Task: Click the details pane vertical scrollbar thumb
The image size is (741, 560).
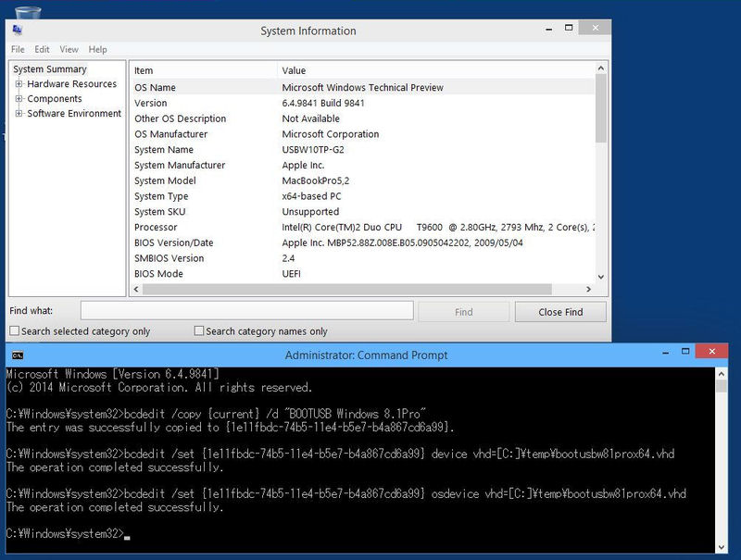Action: tap(600, 107)
